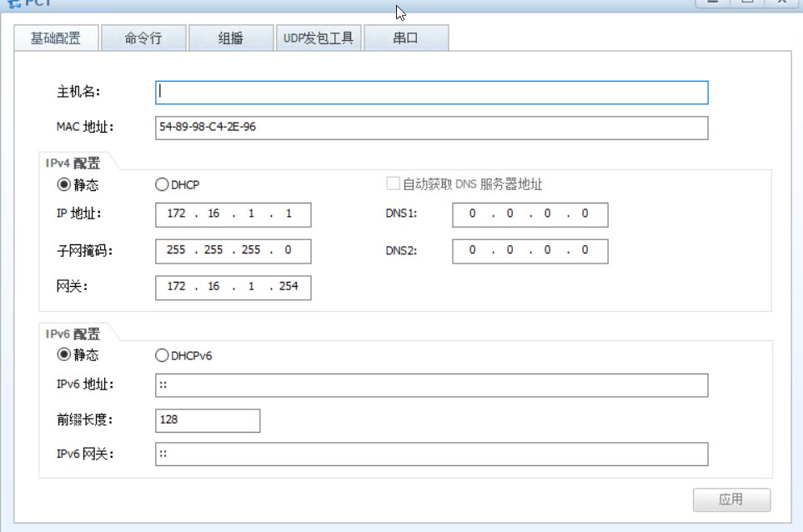803x532 pixels.
Task: Open the 组播 tab
Action: pyautogui.click(x=231, y=38)
